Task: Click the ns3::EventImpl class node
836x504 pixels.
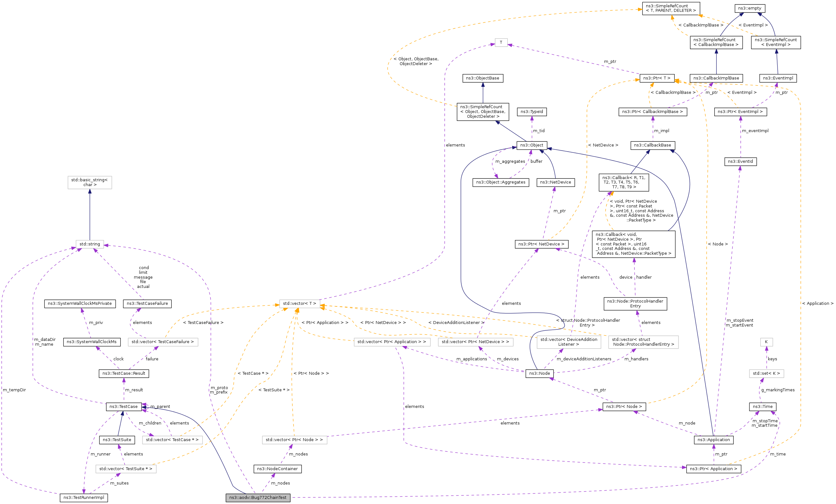Action: click(x=778, y=78)
